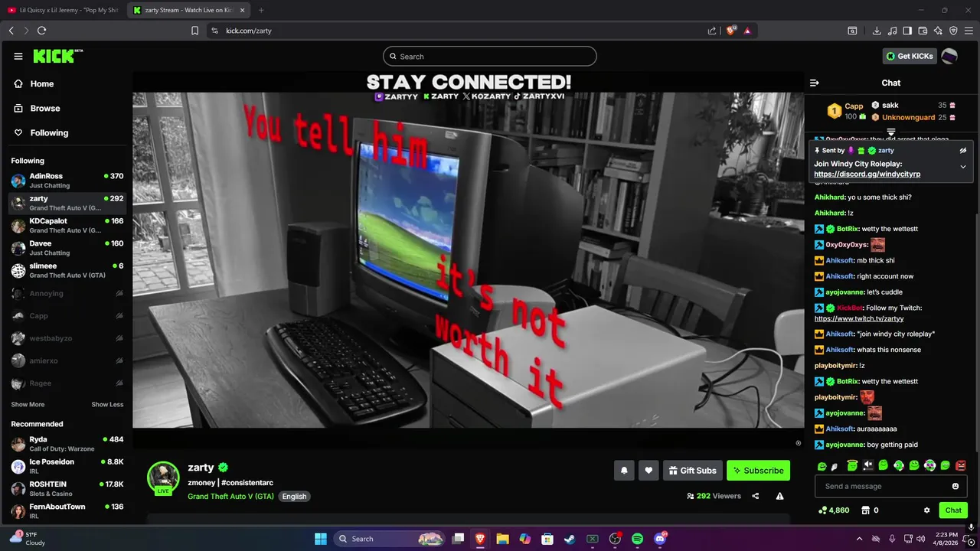Open Davee channel in the Following list

click(67, 247)
